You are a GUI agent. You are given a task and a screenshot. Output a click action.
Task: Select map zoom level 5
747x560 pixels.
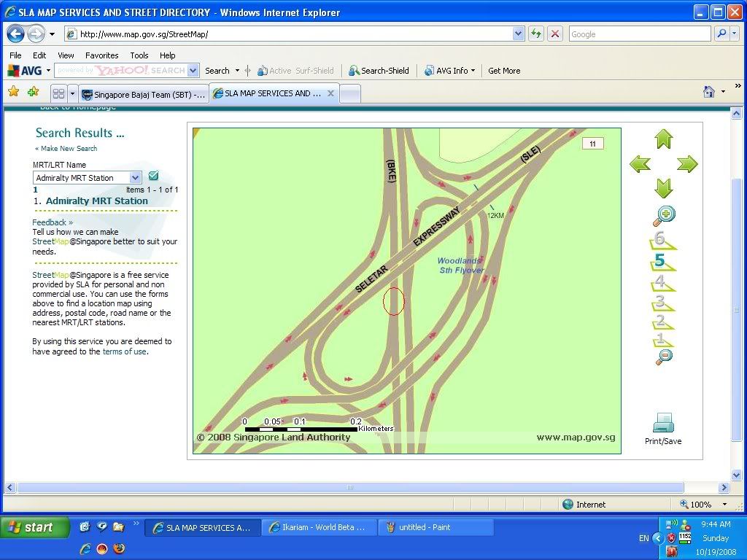coord(662,262)
